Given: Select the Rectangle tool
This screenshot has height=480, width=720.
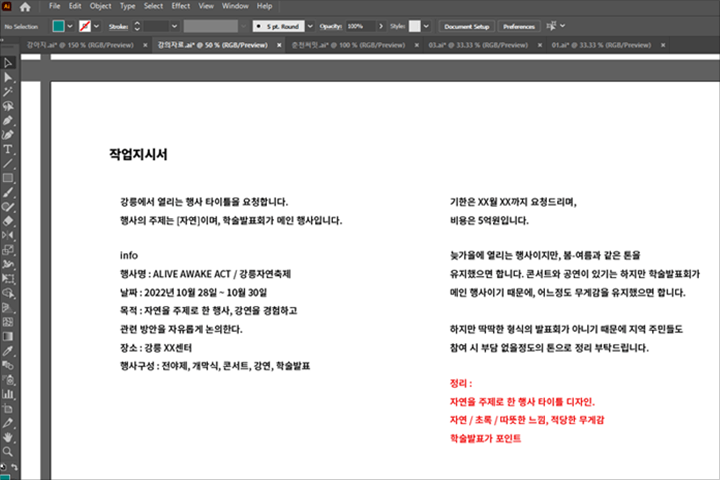Looking at the screenshot, I should (x=8, y=178).
